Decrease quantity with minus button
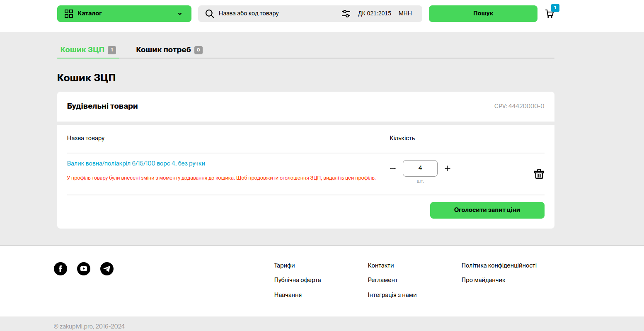This screenshot has width=644, height=331. click(393, 168)
